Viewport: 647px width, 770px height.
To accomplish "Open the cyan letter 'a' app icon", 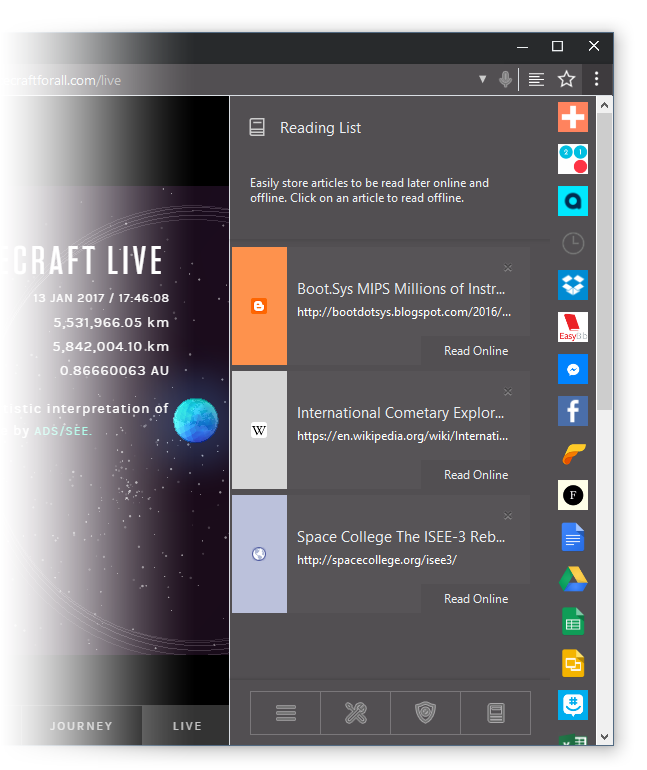I will (x=572, y=201).
